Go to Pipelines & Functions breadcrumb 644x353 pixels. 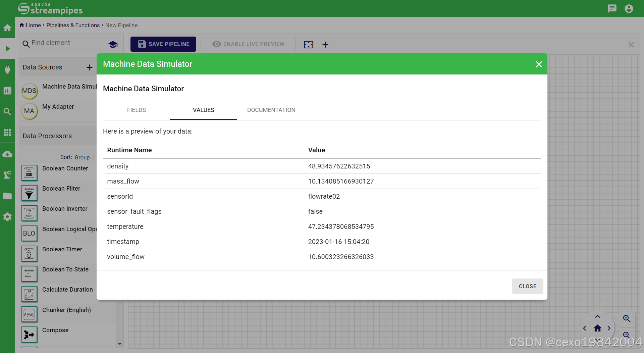coord(73,25)
